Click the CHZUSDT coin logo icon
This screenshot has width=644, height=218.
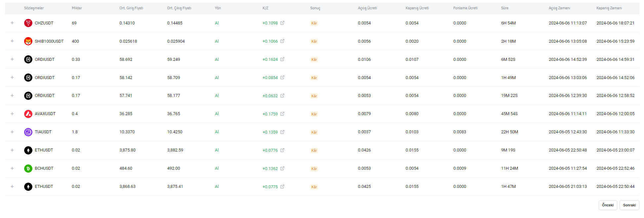pyautogui.click(x=28, y=23)
